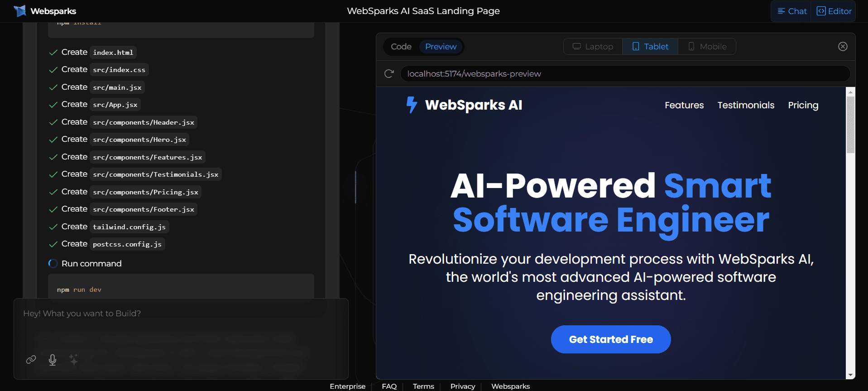Open the Features.jsx file chip
This screenshot has width=868, height=391.
(148, 157)
